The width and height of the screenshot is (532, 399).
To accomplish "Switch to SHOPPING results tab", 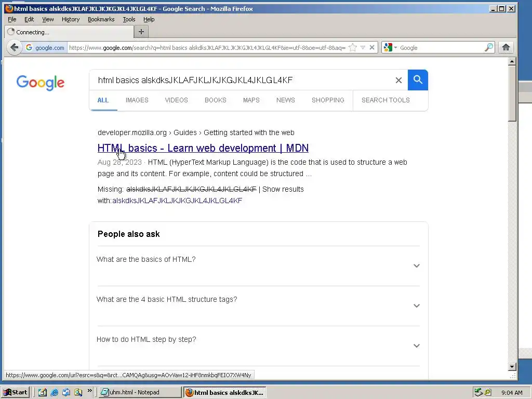I will point(328,100).
